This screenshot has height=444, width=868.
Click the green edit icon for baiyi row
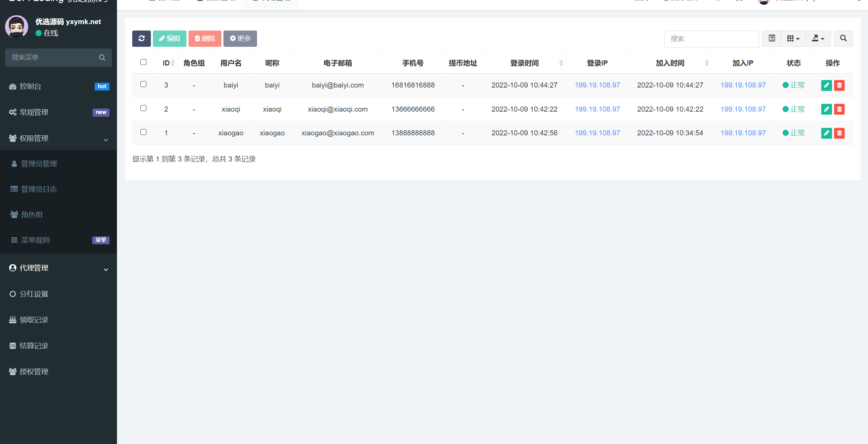pyautogui.click(x=826, y=85)
